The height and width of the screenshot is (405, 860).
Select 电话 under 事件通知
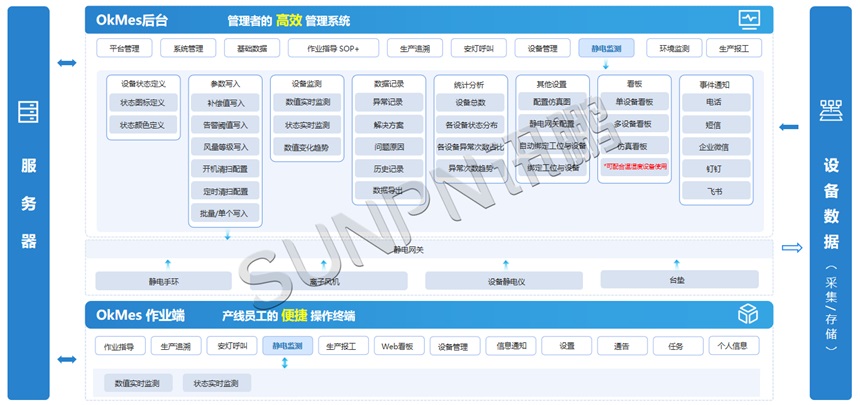tap(716, 102)
